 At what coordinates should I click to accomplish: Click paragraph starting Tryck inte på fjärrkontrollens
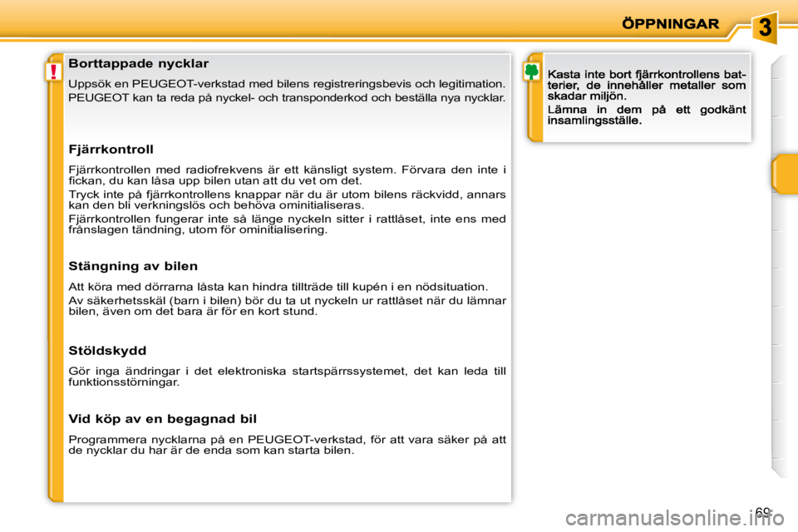[x=287, y=200]
